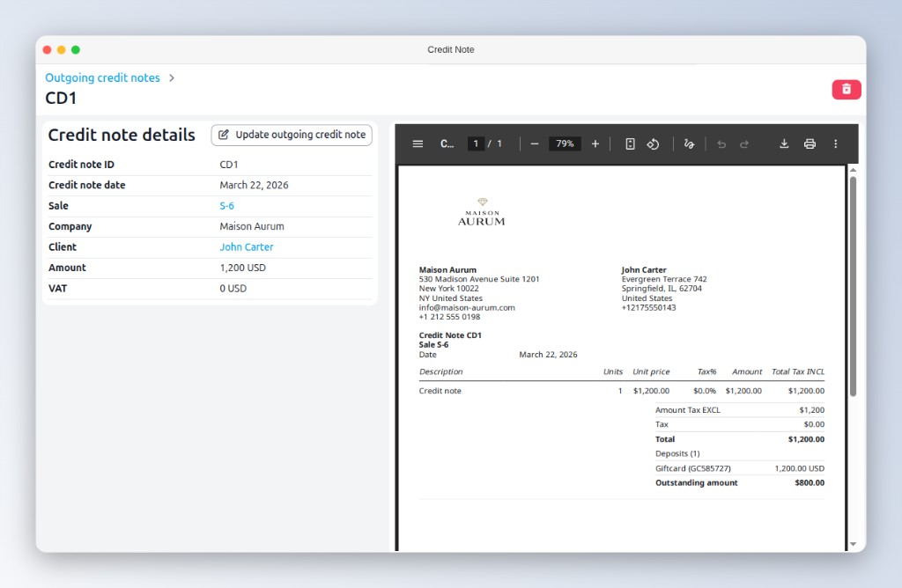The height and width of the screenshot is (588, 902).
Task: Expand the Outgoing credit notes breadcrumb chevron
Action: coord(173,77)
